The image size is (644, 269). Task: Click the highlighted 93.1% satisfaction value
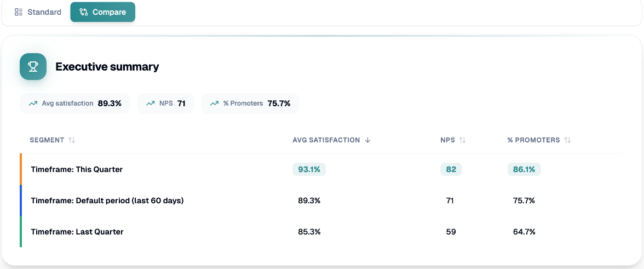309,169
